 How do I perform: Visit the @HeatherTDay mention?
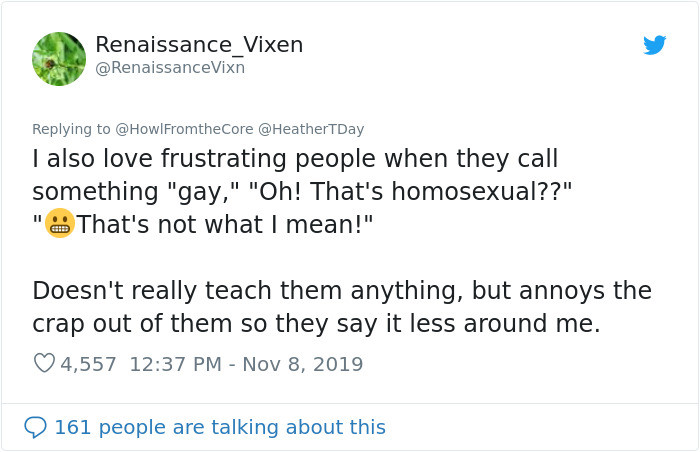[x=311, y=129]
